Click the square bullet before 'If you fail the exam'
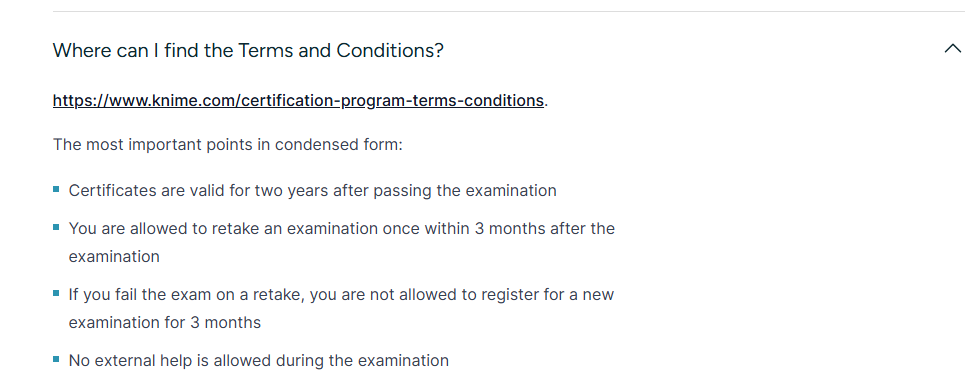 (x=56, y=293)
